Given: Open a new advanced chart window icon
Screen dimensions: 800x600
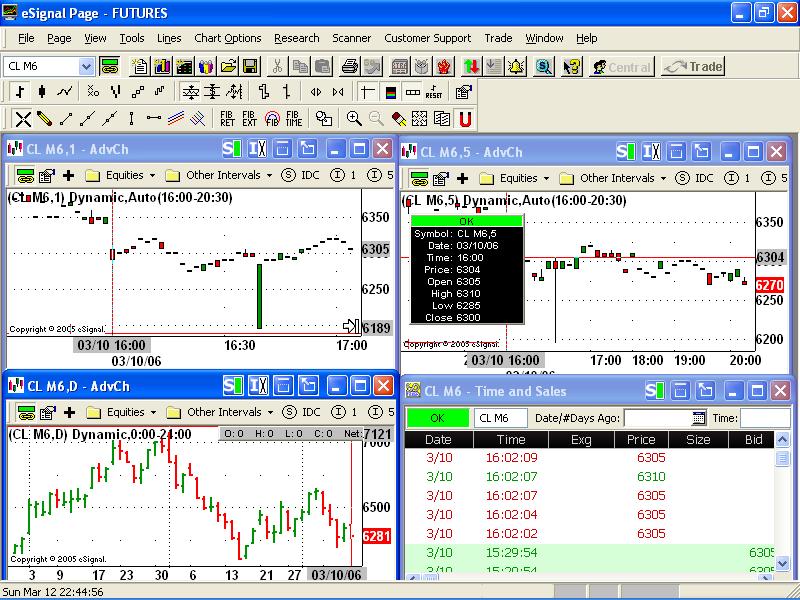Looking at the screenshot, I should [162, 66].
